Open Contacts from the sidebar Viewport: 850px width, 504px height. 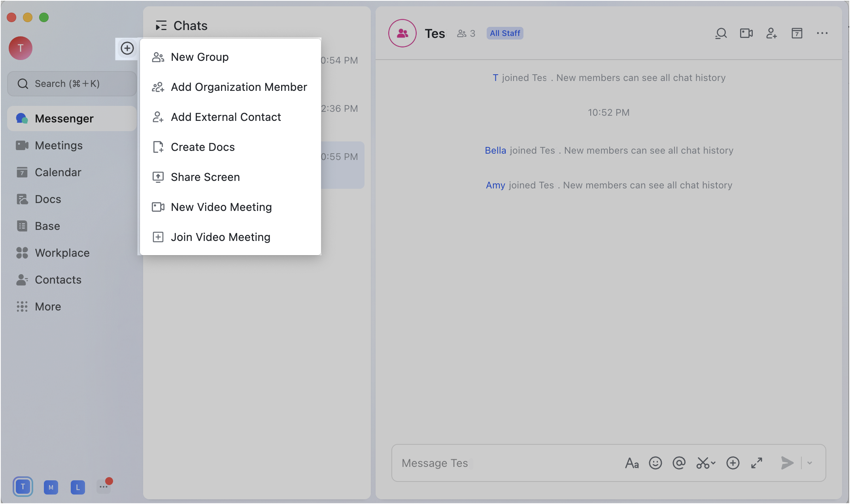(58, 280)
